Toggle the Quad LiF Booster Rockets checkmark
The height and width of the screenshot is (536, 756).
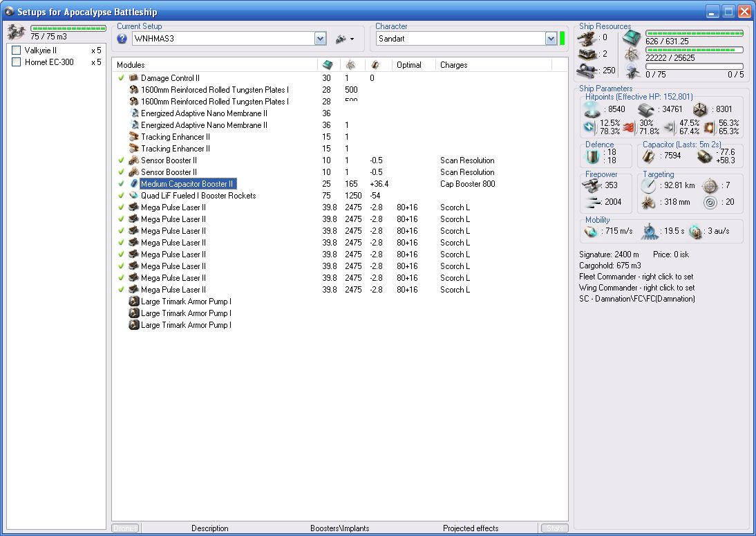tap(121, 196)
